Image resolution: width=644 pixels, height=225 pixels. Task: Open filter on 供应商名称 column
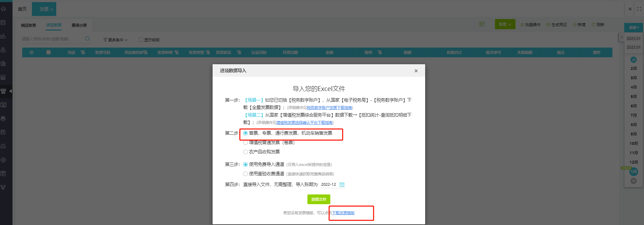(x=145, y=52)
